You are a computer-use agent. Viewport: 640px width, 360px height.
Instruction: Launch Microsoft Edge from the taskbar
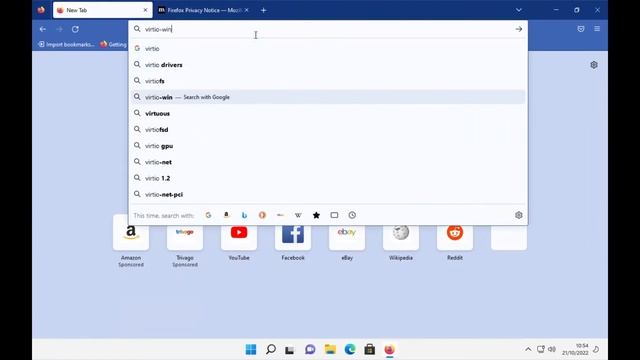pyautogui.click(x=350, y=349)
